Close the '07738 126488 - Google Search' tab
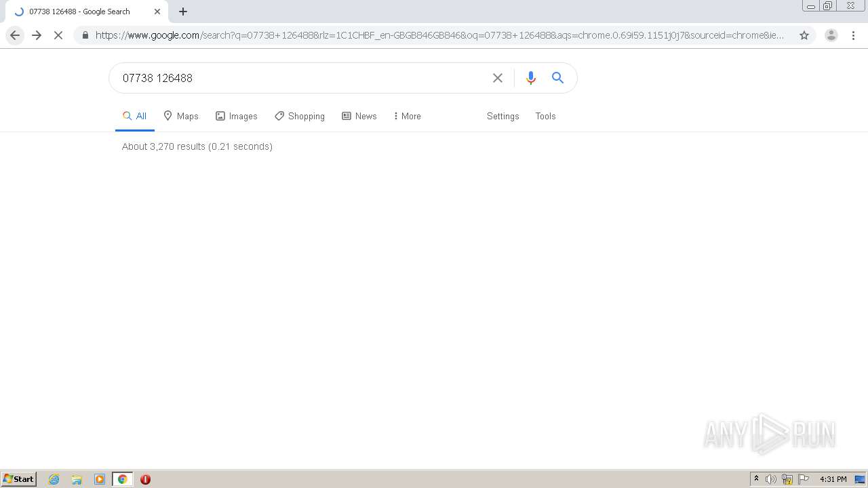The width and height of the screenshot is (868, 488). pyautogui.click(x=157, y=12)
